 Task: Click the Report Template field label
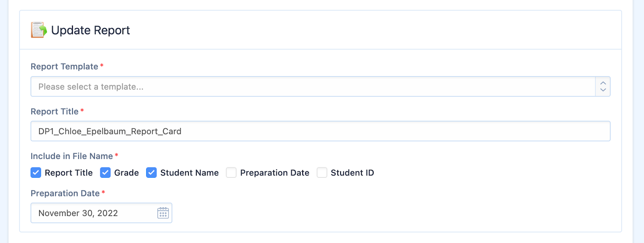[64, 66]
